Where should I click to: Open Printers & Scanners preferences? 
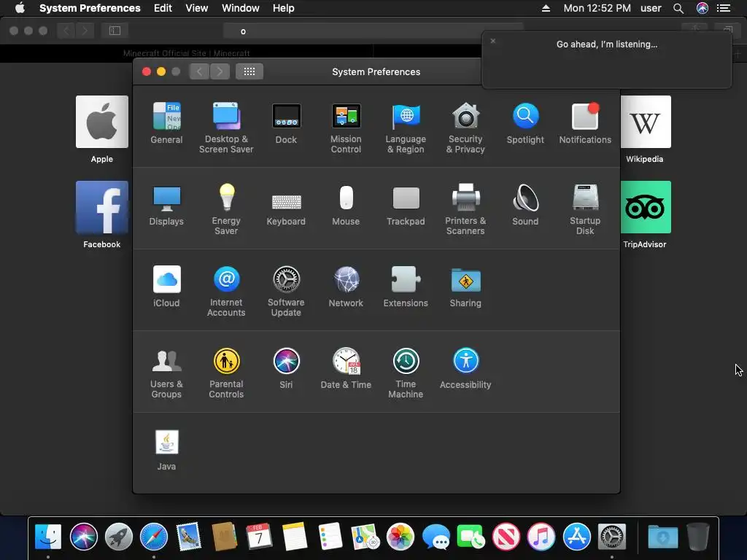[465, 209]
